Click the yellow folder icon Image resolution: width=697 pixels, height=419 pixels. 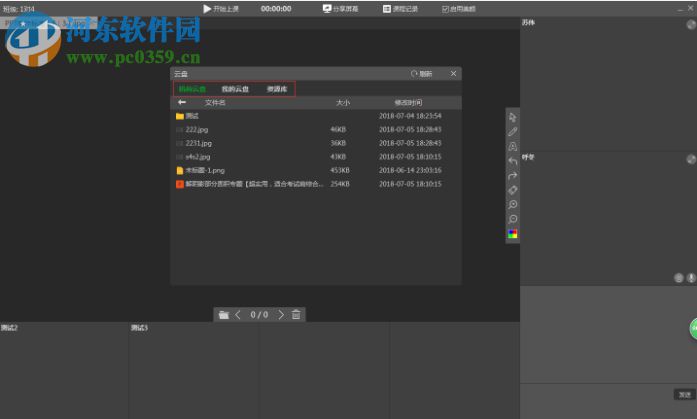click(x=180, y=116)
